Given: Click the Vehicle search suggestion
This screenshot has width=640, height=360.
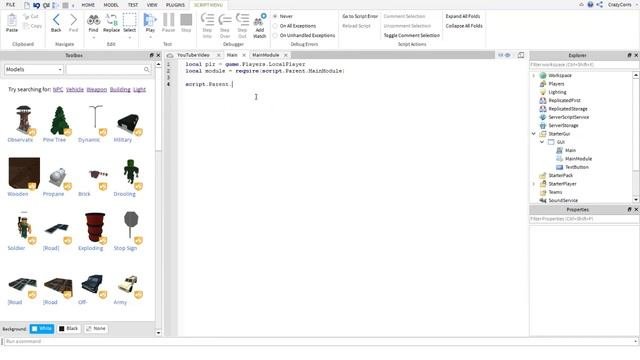Looking at the screenshot, I should click(75, 89).
